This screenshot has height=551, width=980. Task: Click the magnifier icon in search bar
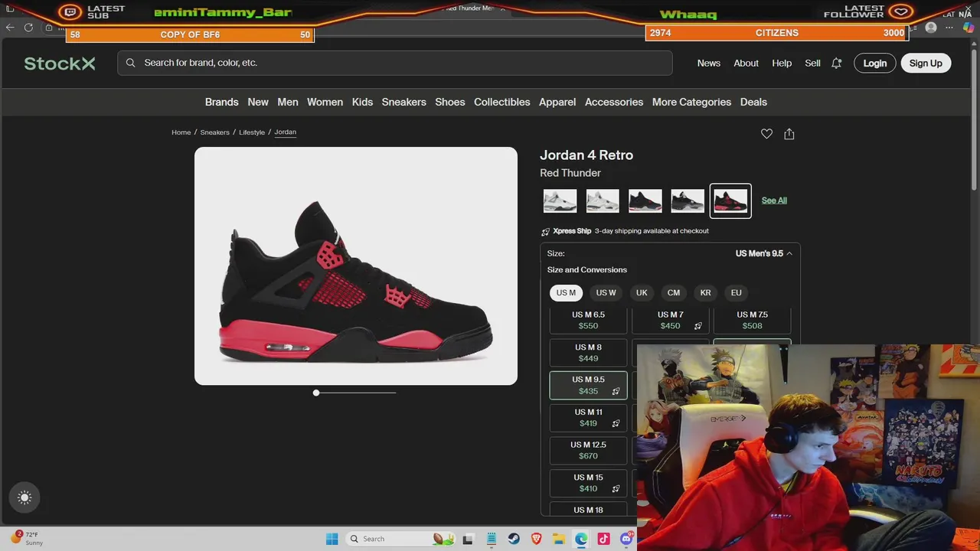[x=131, y=63]
